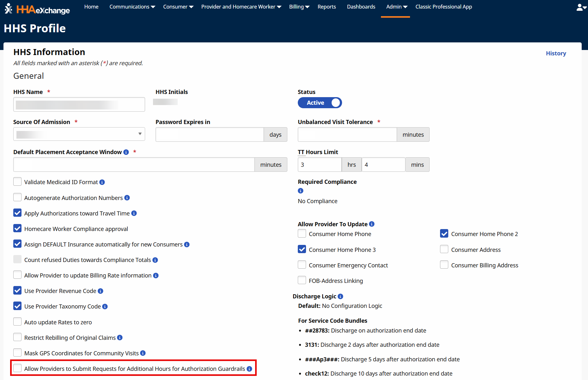Image resolution: width=588 pixels, height=380 pixels.
Task: Open the Source Of Admission dropdown
Action: tap(79, 134)
